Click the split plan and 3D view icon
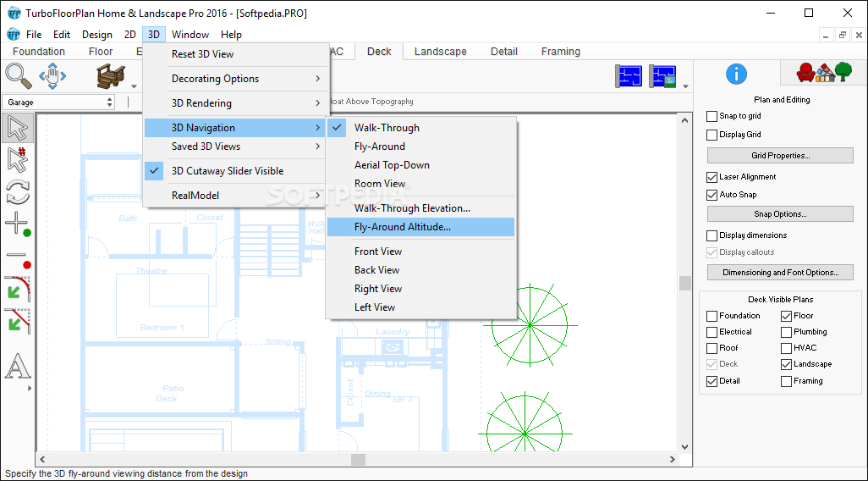Screen dimensions: 868x481 662,76
